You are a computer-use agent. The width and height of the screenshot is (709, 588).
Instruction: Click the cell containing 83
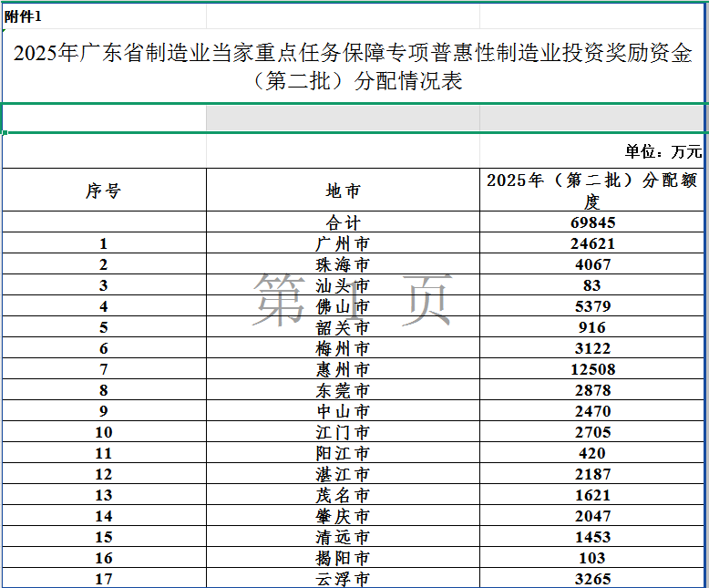pyautogui.click(x=592, y=285)
